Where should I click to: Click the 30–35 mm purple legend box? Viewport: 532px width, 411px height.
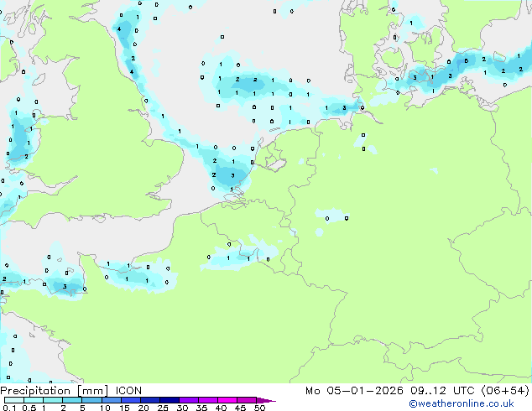point(189,400)
